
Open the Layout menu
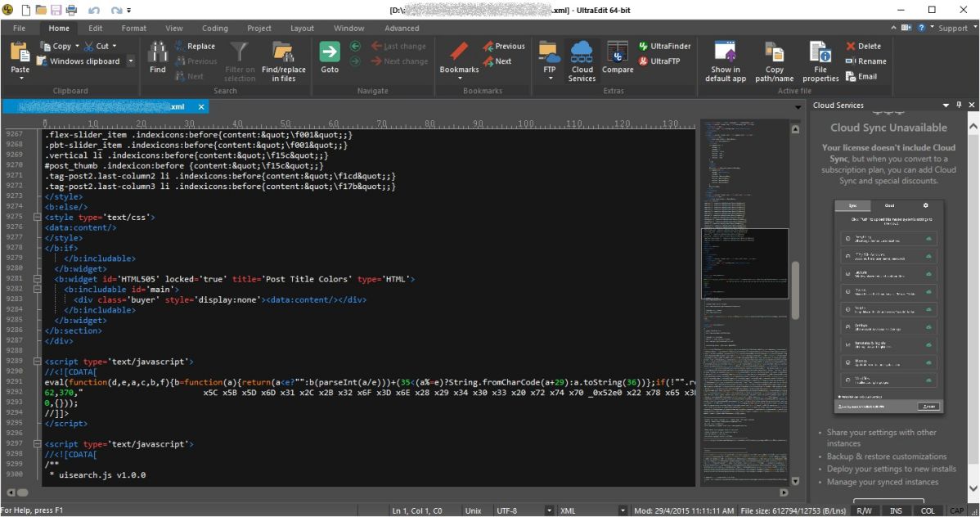click(x=302, y=27)
